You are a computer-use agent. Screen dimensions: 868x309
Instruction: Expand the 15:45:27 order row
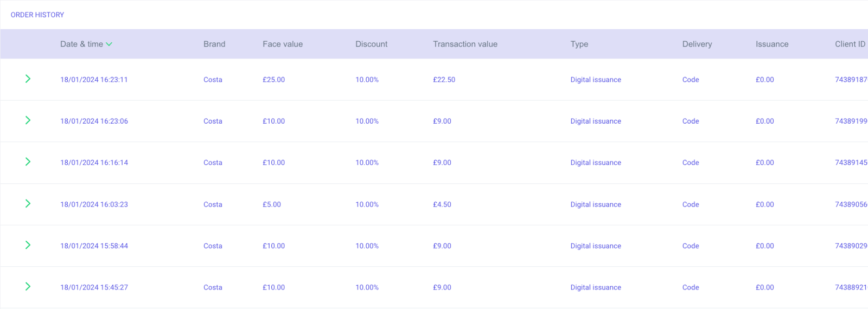[28, 287]
